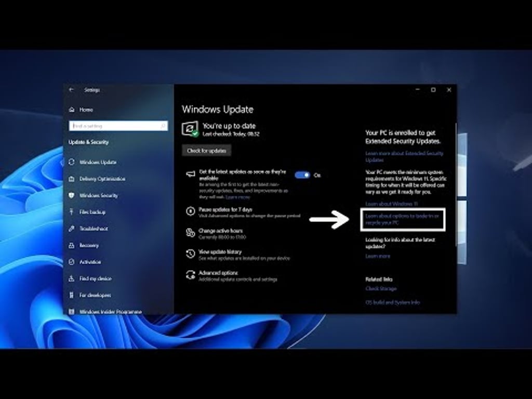Click the search magnifier icon
The width and height of the screenshot is (532, 399).
(163, 126)
